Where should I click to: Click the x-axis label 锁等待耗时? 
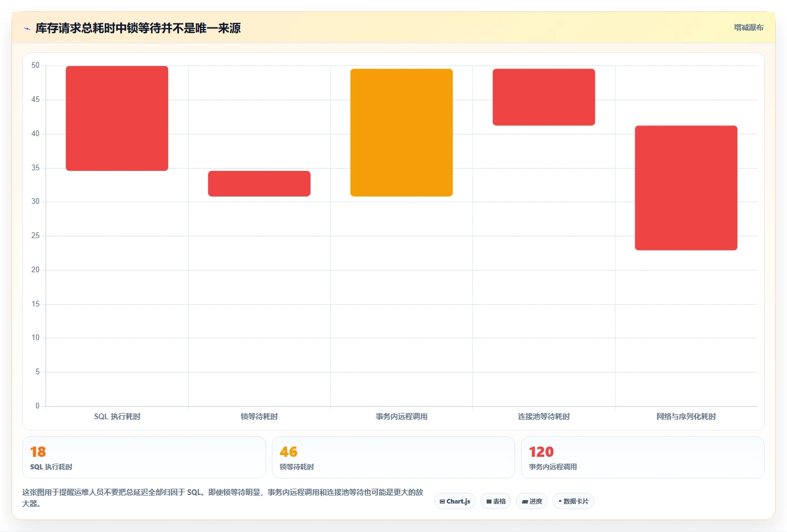point(259,416)
